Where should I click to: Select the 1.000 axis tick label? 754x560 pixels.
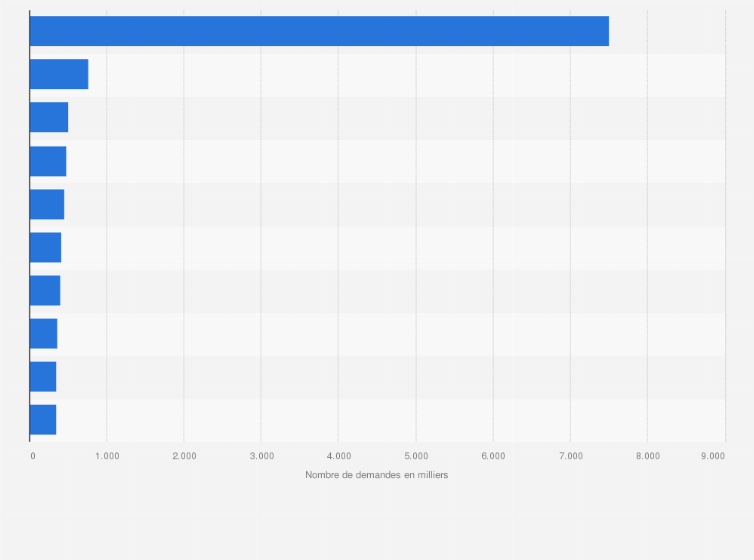click(107, 456)
